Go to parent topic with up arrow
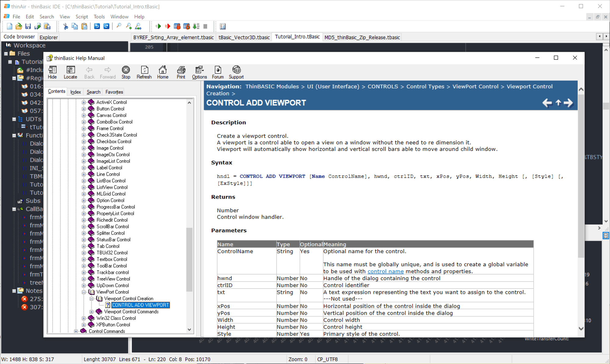 (558, 103)
